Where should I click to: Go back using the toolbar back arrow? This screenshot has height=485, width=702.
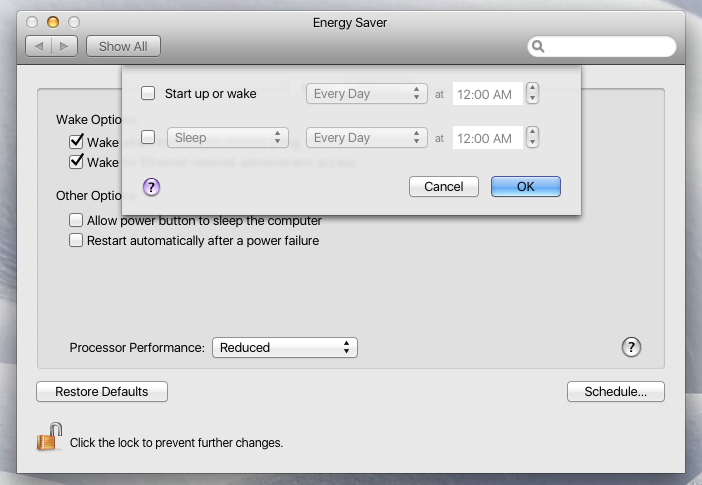[x=39, y=46]
